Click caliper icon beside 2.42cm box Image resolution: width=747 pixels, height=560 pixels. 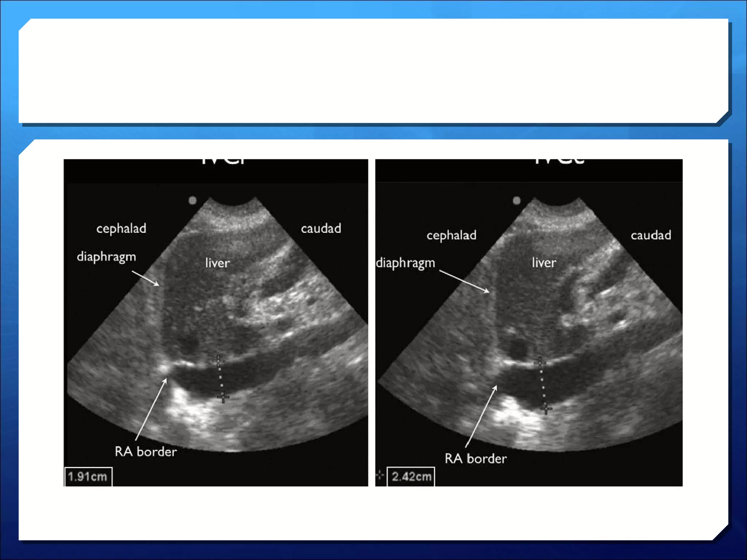[380, 475]
